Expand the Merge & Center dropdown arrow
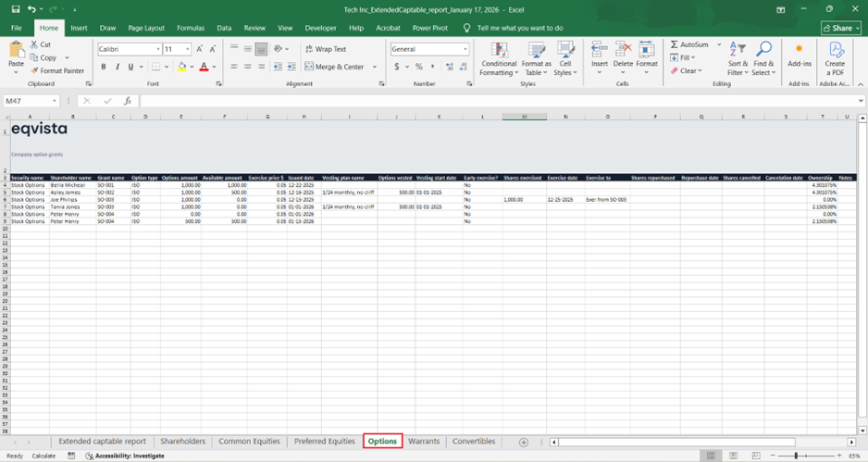Viewport: 868px width, 462px height. point(375,67)
